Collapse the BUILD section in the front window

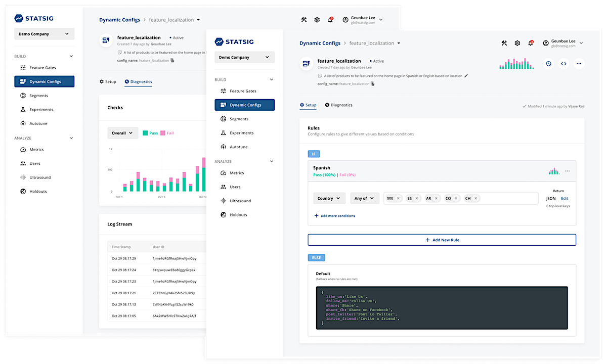point(271,79)
